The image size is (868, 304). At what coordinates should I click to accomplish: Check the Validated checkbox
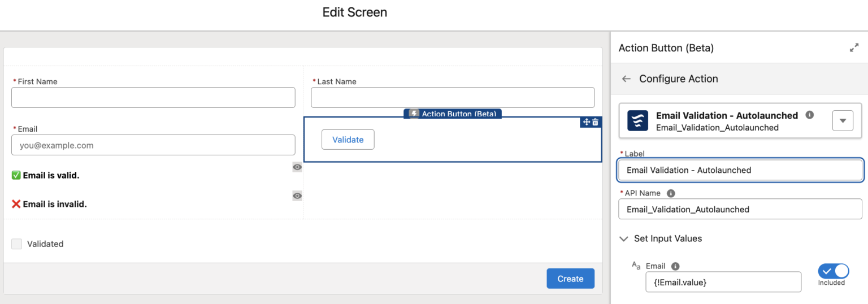pyautogui.click(x=17, y=244)
